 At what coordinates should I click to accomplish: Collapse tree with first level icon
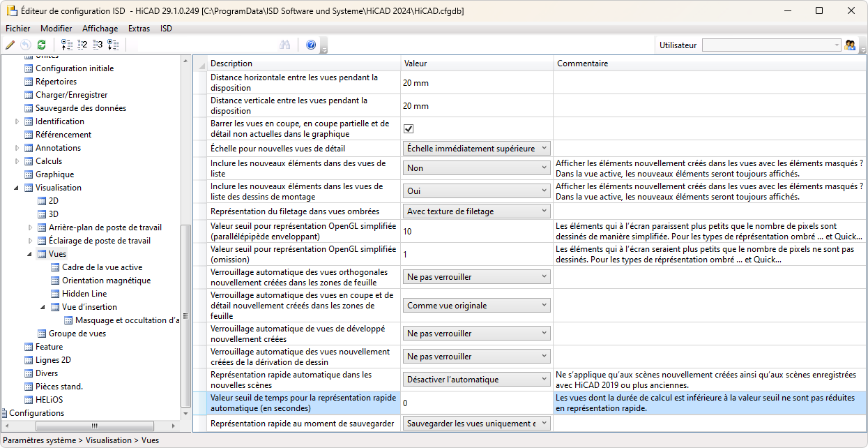pos(67,45)
